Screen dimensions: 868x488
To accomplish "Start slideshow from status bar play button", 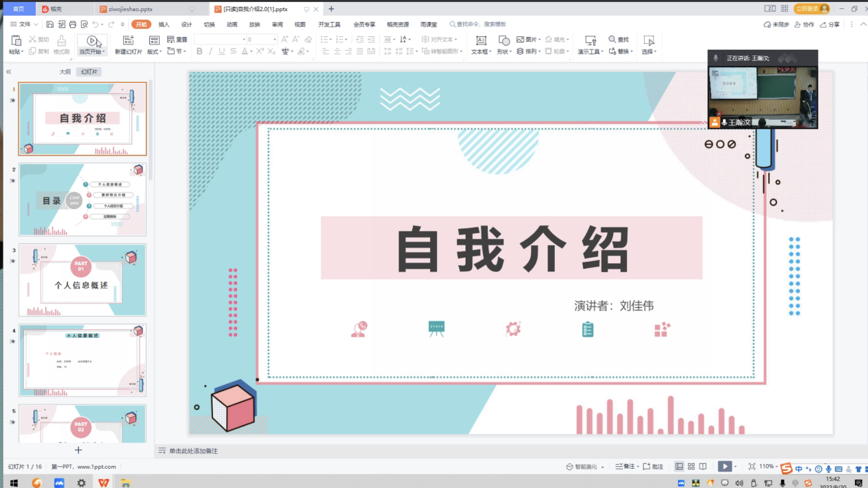I will coord(724,466).
